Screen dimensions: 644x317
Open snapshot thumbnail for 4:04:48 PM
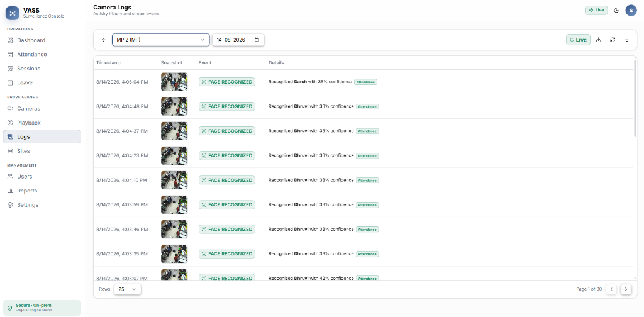click(x=174, y=106)
